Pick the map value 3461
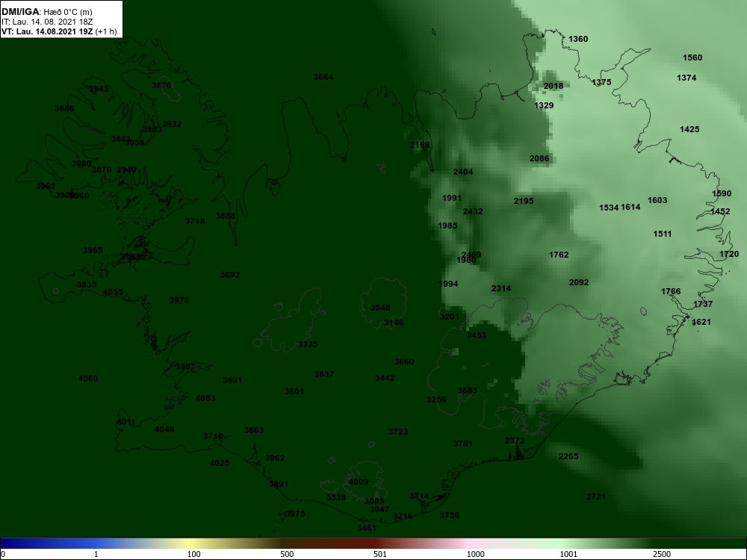Viewport: 747px width, 560px height. coord(367,528)
